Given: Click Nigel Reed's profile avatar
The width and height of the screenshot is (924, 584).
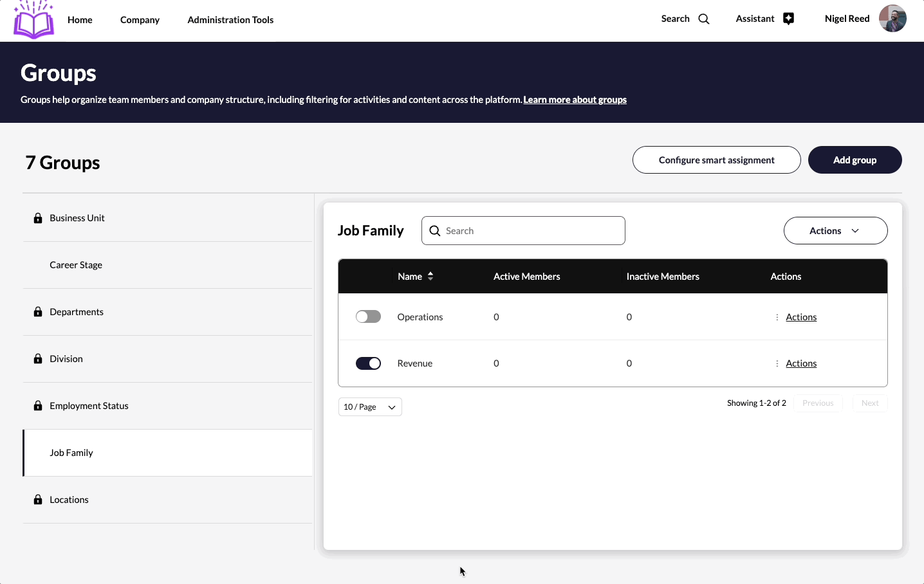Looking at the screenshot, I should click(x=892, y=19).
